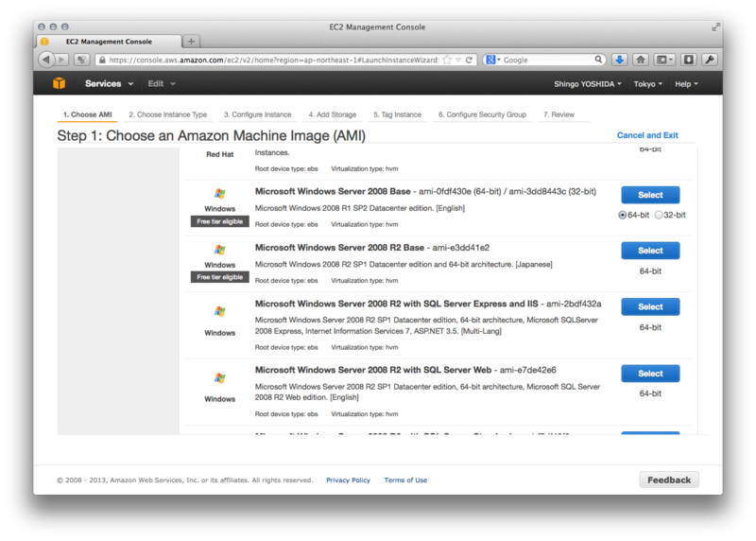Select Windows Server 2008 R2 Base AMI
756x541 pixels.
(650, 251)
